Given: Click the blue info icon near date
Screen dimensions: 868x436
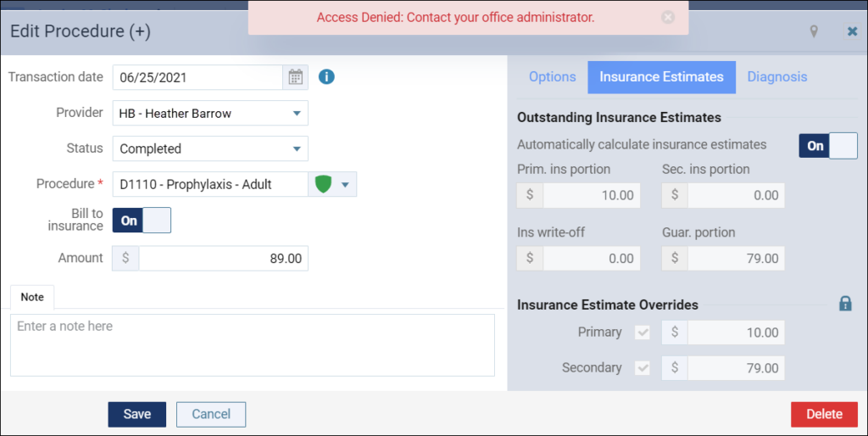Looking at the screenshot, I should click(x=326, y=76).
